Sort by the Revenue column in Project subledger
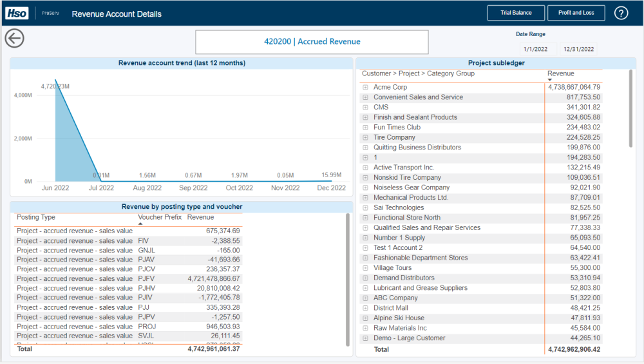The image size is (644, 364). click(x=560, y=73)
